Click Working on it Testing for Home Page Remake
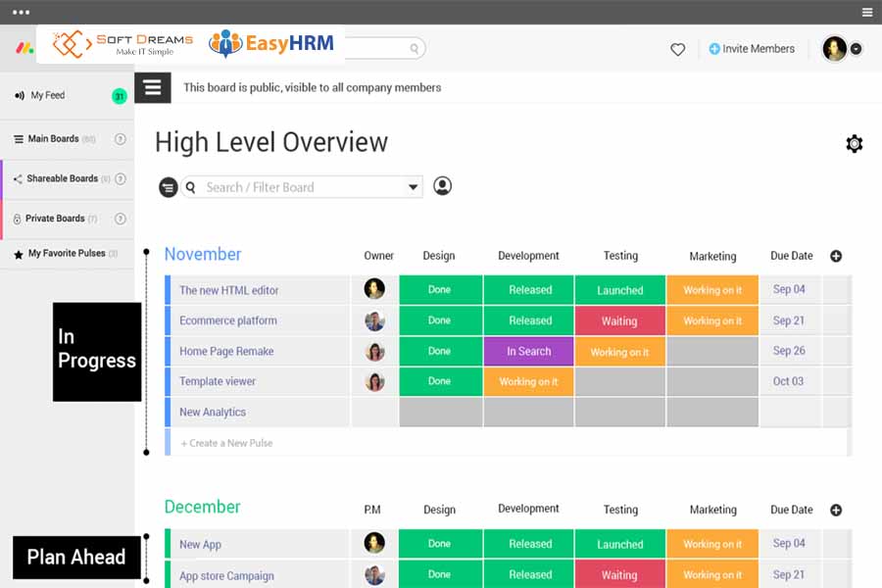 pos(620,351)
